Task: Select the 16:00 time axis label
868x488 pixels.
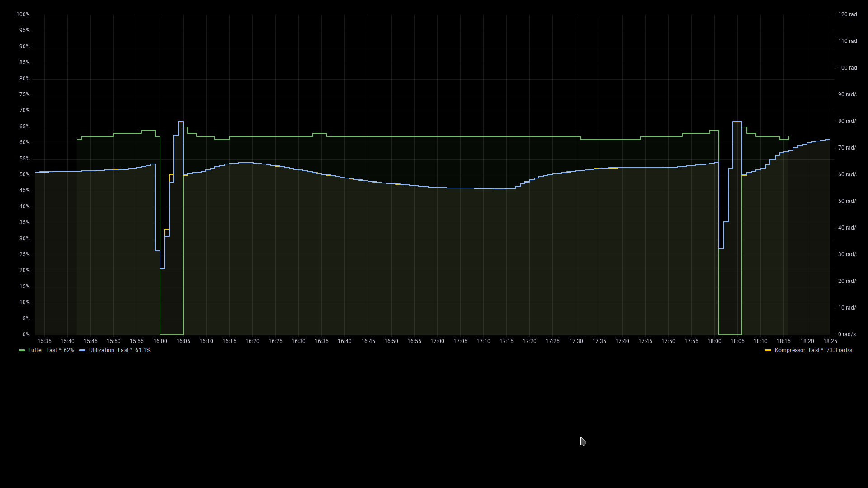Action: [160, 341]
